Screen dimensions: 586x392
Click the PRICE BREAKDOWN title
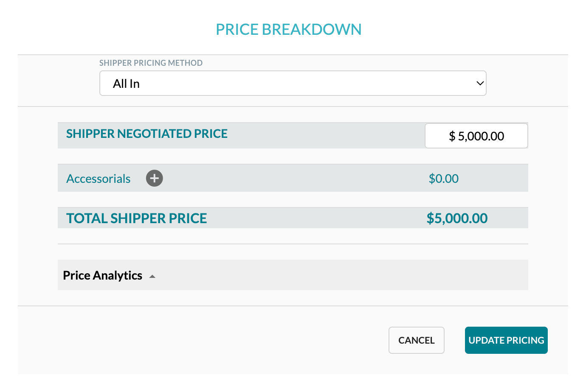click(x=289, y=29)
